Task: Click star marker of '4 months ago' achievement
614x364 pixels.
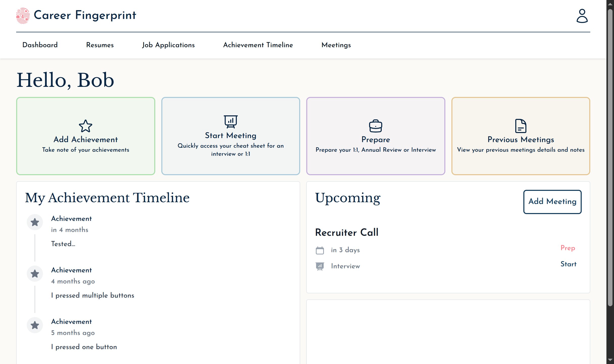Action: [x=35, y=274]
